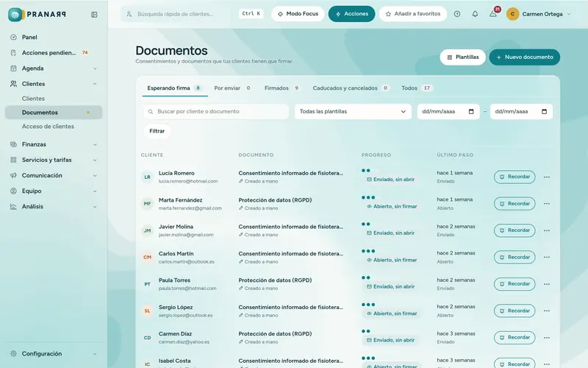Click the Configuración gear icon
The width and height of the screenshot is (588, 368).
pos(13,354)
